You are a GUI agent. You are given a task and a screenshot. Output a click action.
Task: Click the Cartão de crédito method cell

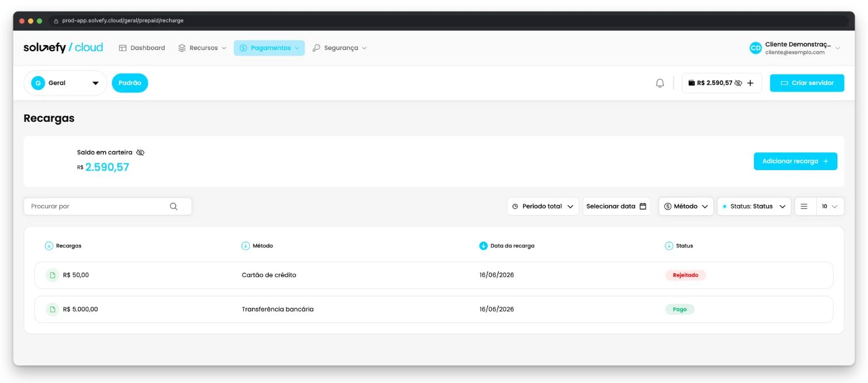coord(269,275)
